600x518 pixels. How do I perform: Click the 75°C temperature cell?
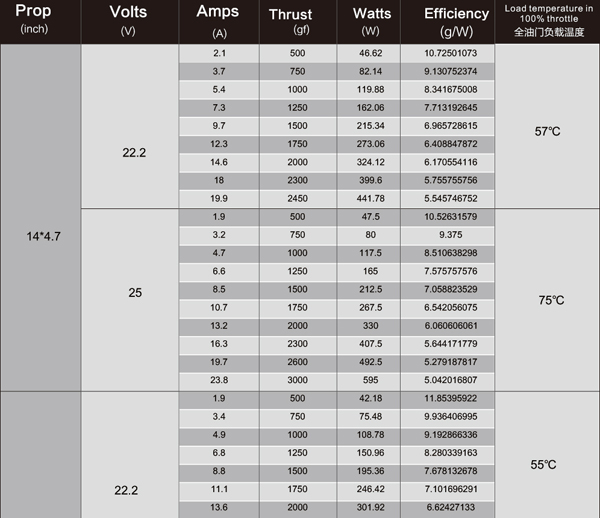pos(549,300)
